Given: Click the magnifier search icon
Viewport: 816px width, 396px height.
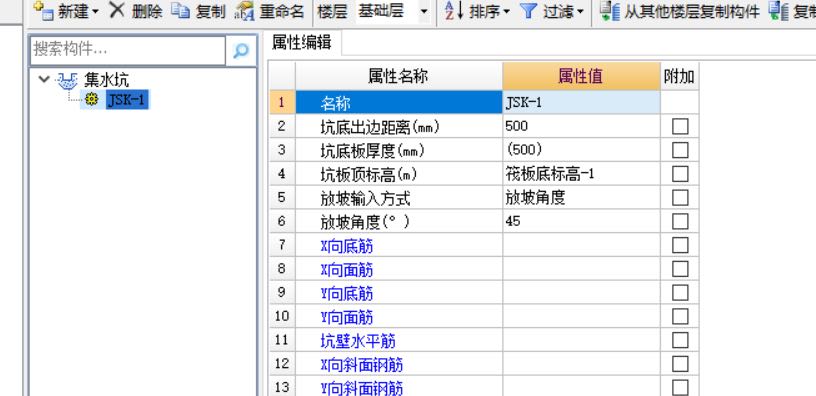Looking at the screenshot, I should [x=241, y=50].
